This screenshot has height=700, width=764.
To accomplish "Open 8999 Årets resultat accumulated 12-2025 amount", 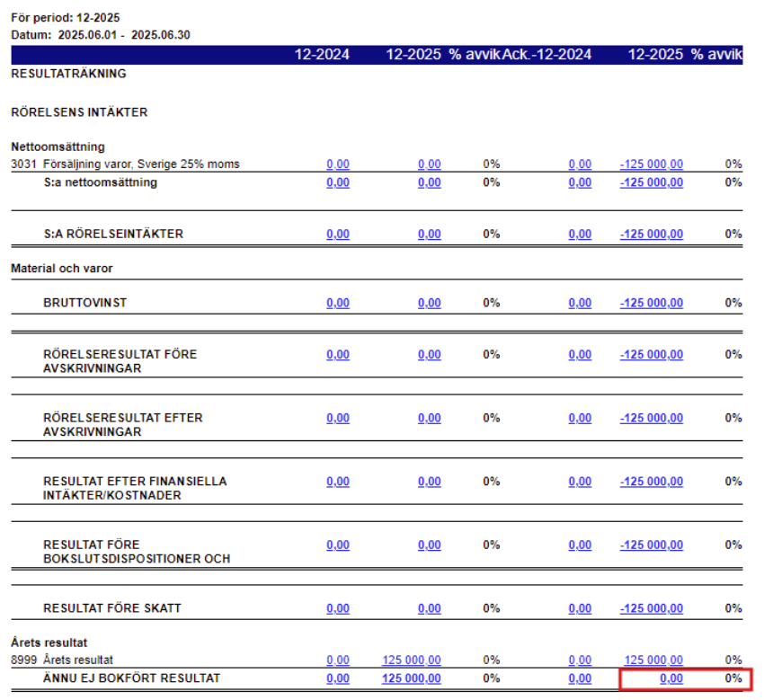I will tap(653, 660).
